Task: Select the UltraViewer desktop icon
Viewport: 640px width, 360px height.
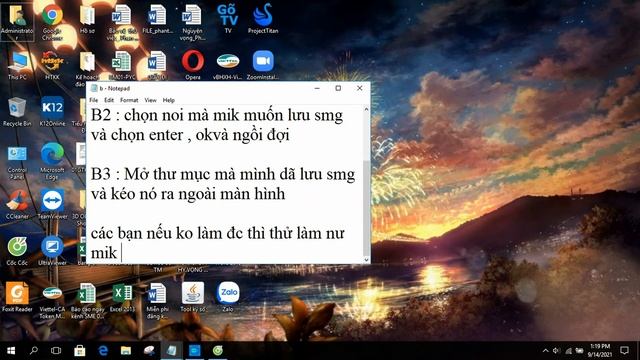Action: coord(52,251)
